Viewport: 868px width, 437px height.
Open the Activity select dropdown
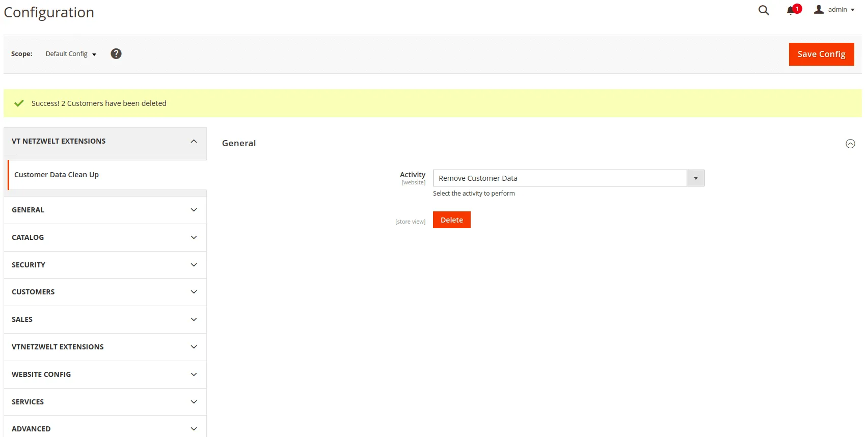[x=568, y=178]
